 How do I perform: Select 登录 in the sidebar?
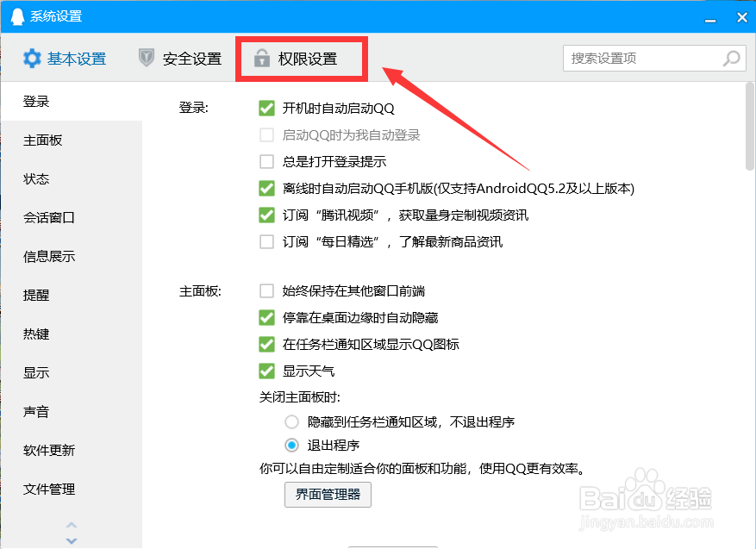point(72,101)
